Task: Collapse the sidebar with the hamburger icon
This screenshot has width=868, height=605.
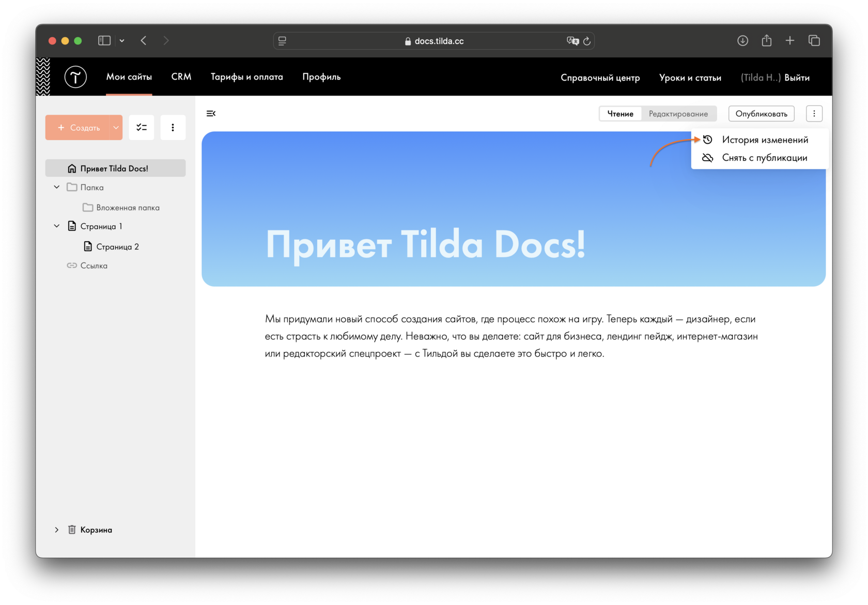Action: point(211,113)
